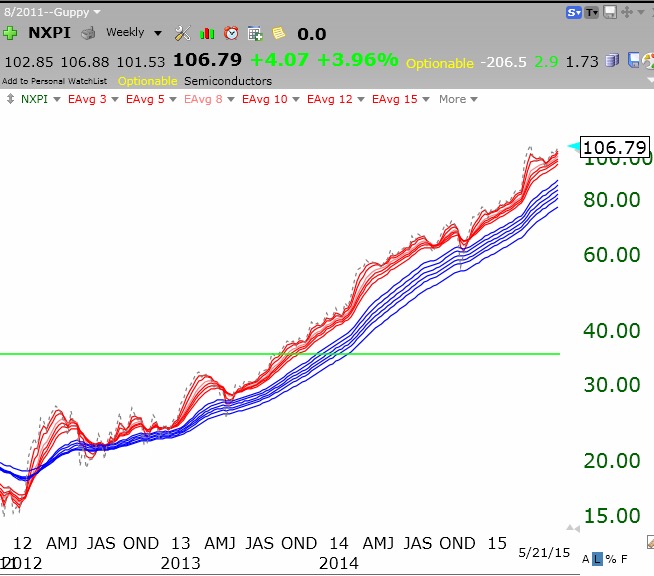Viewport: 654px width, 576px height.
Task: Expand the More indicators menu
Action: point(458,99)
